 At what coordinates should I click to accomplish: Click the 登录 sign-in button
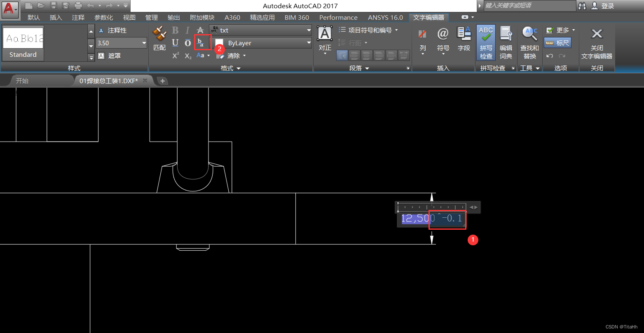click(x=603, y=6)
